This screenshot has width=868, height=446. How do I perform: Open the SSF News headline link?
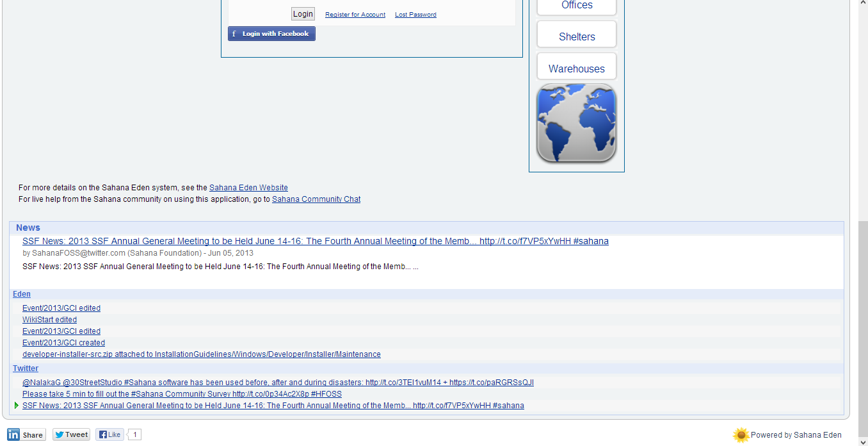[315, 242]
